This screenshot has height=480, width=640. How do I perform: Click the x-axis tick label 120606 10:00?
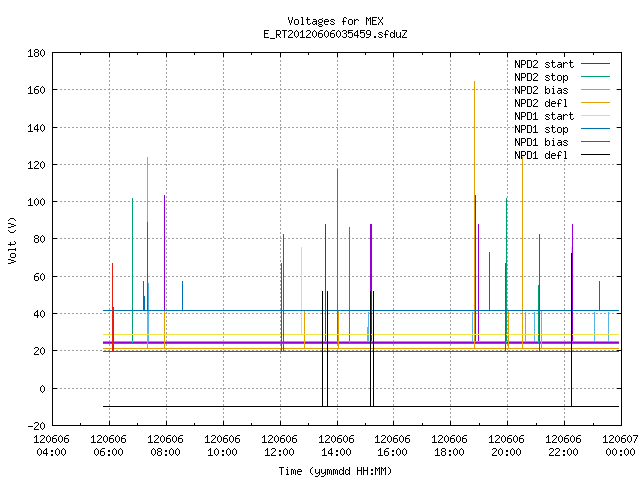pos(222,446)
